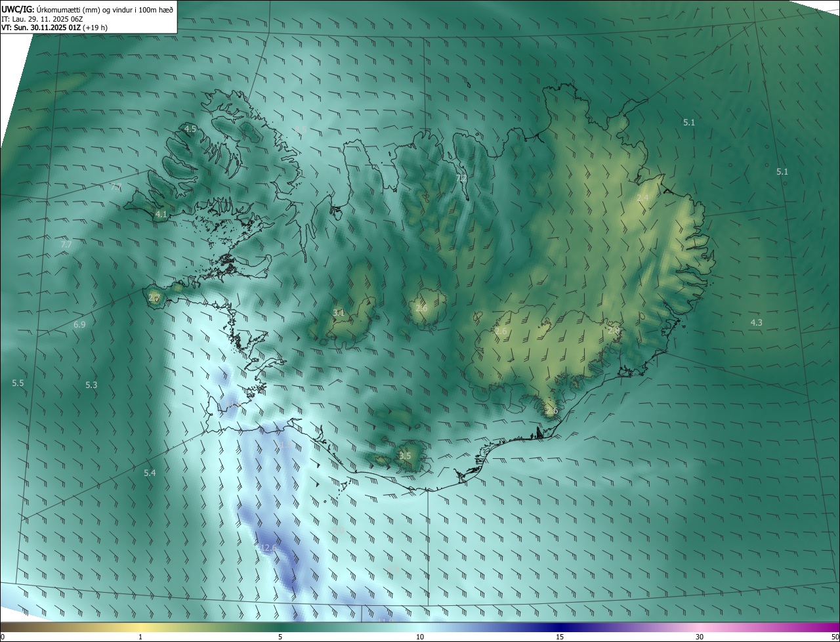Click the 4.1 precipitation value label
840x642 pixels.
pos(161,215)
